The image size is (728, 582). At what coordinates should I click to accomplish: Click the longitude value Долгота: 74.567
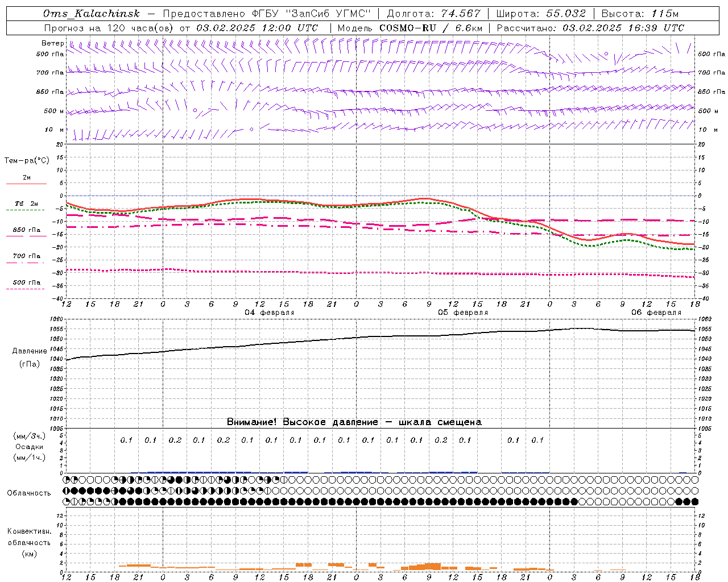point(433,14)
